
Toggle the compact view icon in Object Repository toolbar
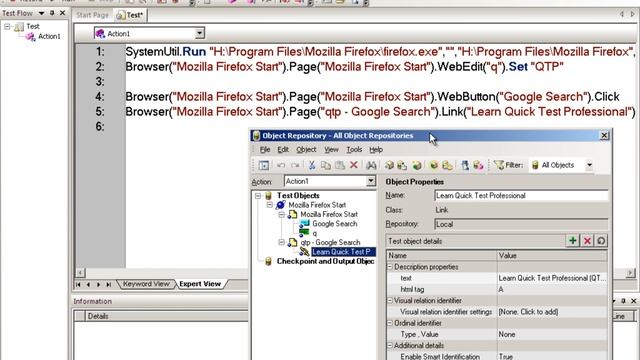pyautogui.click(x=264, y=165)
